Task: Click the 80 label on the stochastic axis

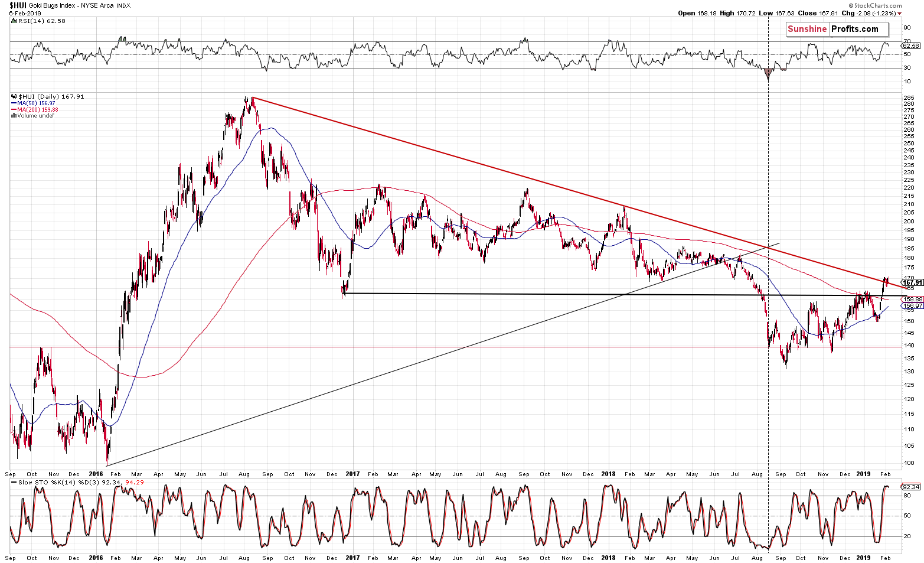Action: (907, 496)
